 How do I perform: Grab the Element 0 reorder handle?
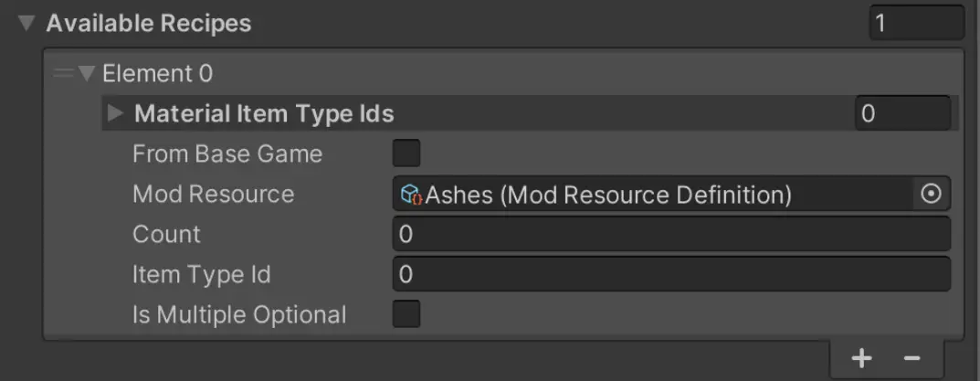coord(64,74)
